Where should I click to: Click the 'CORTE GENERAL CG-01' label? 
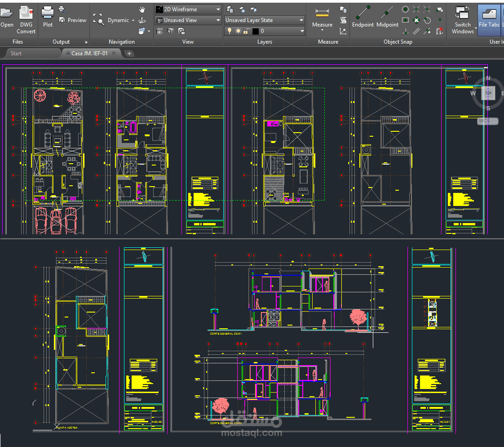[225, 334]
